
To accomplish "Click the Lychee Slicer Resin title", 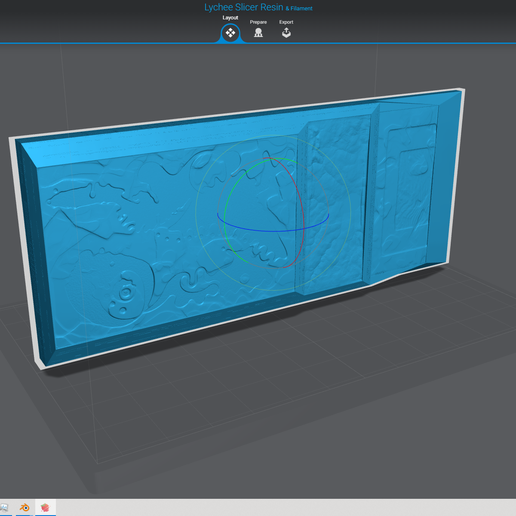I will pos(244,7).
